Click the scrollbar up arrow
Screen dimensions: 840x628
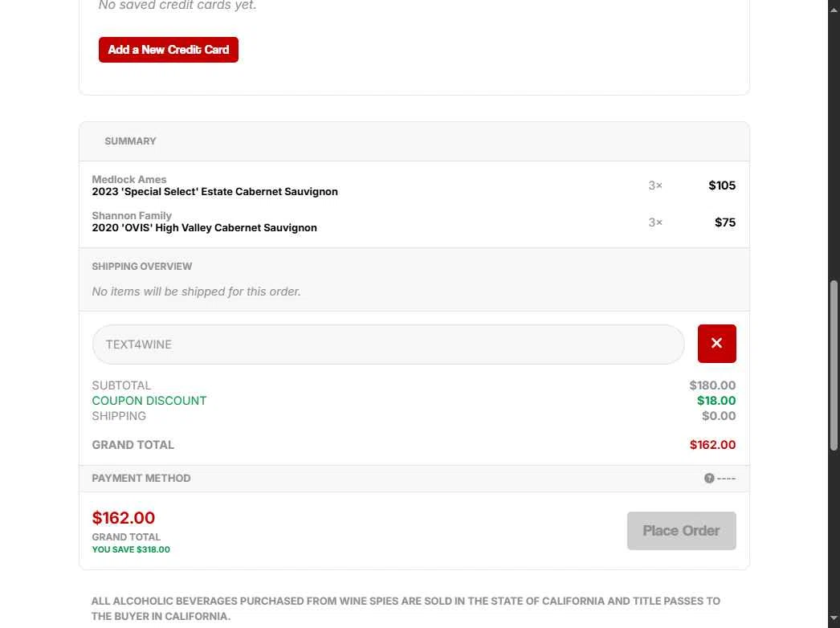[x=834, y=10]
